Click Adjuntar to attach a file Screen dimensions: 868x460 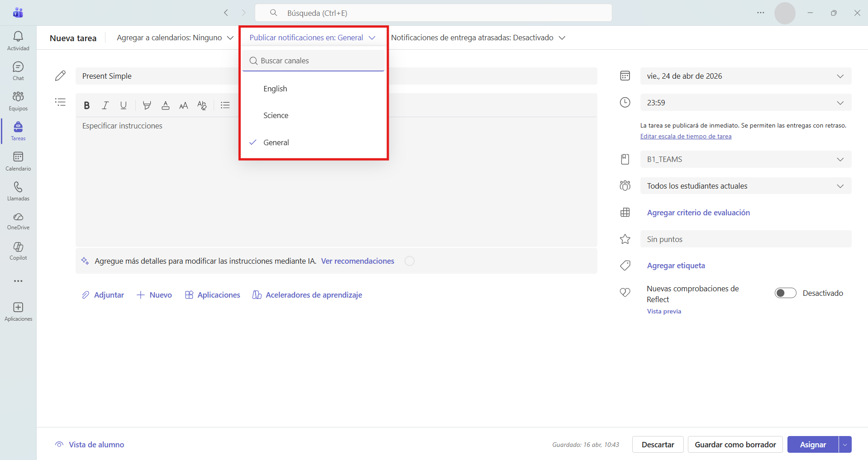pos(103,295)
